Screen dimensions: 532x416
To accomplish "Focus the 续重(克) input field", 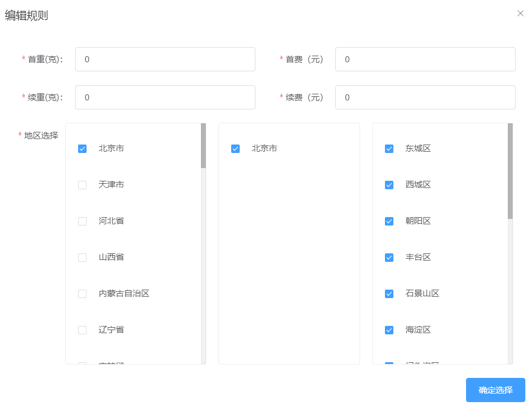I will 165,97.
